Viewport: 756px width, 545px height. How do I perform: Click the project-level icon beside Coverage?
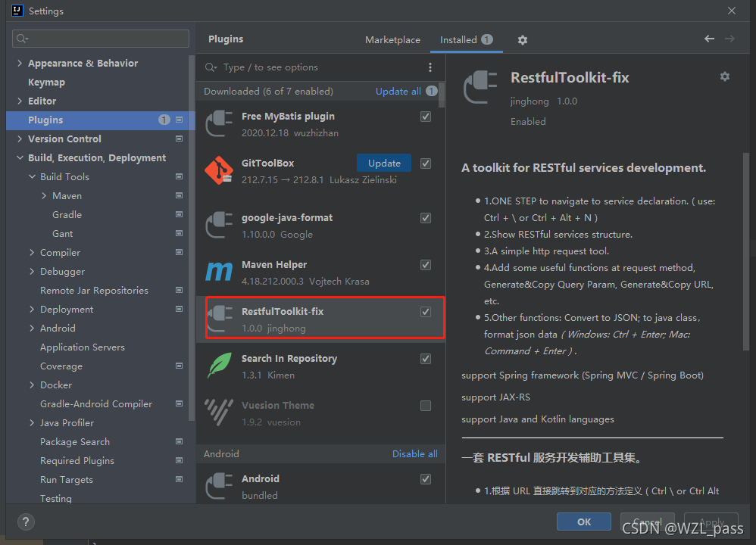coord(180,366)
